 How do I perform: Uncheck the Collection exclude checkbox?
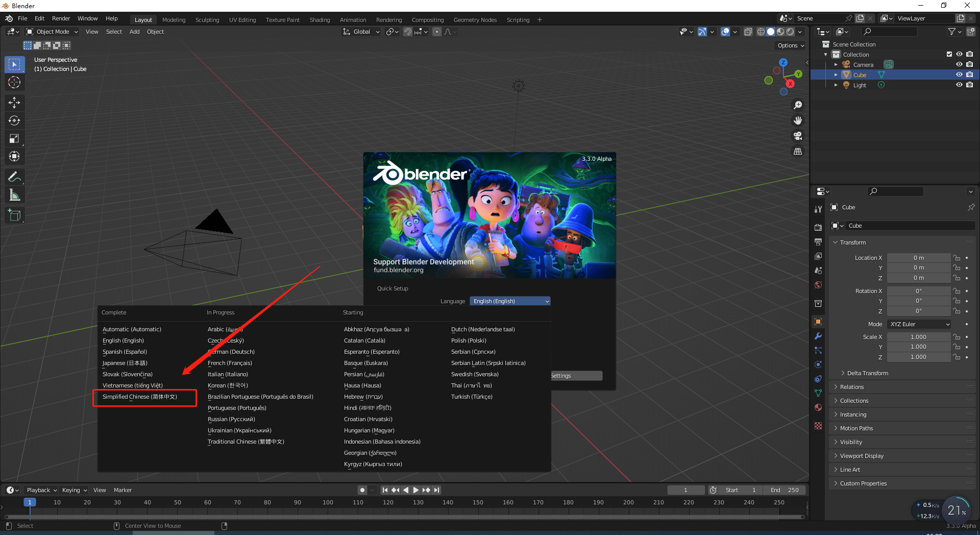pyautogui.click(x=949, y=54)
